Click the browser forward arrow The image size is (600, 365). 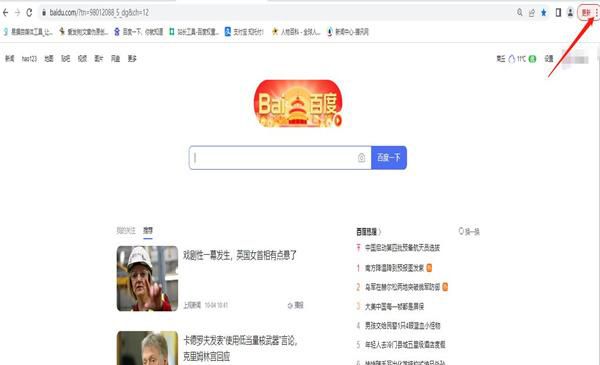pos(17,13)
